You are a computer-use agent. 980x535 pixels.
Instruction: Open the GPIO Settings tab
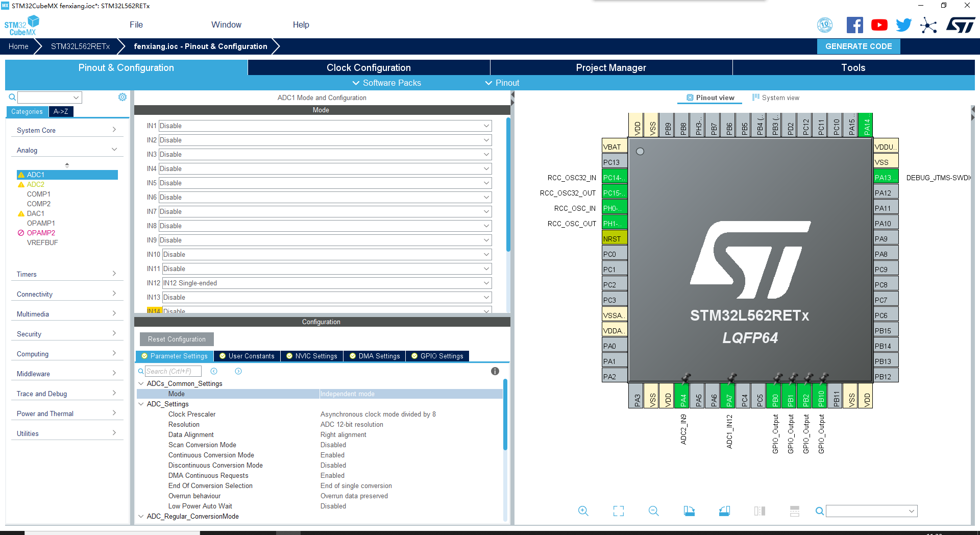(437, 356)
